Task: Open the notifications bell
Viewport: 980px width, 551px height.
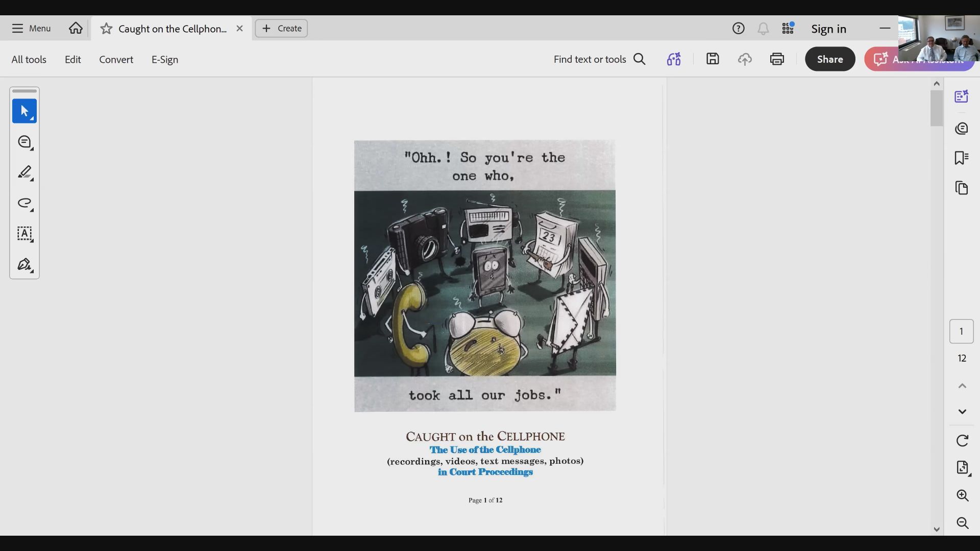Action: tap(763, 29)
